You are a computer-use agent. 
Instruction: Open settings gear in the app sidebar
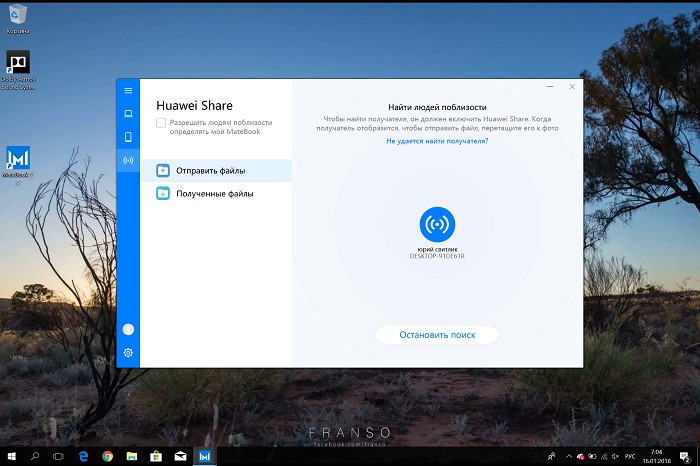click(x=128, y=353)
